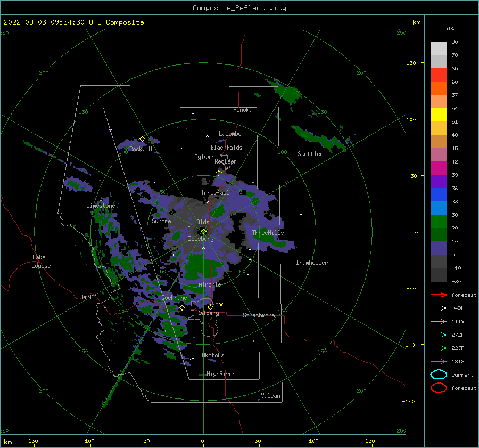The height and width of the screenshot is (448, 479).
Task: Click the 'dBZ' legend heading
Action: click(451, 28)
